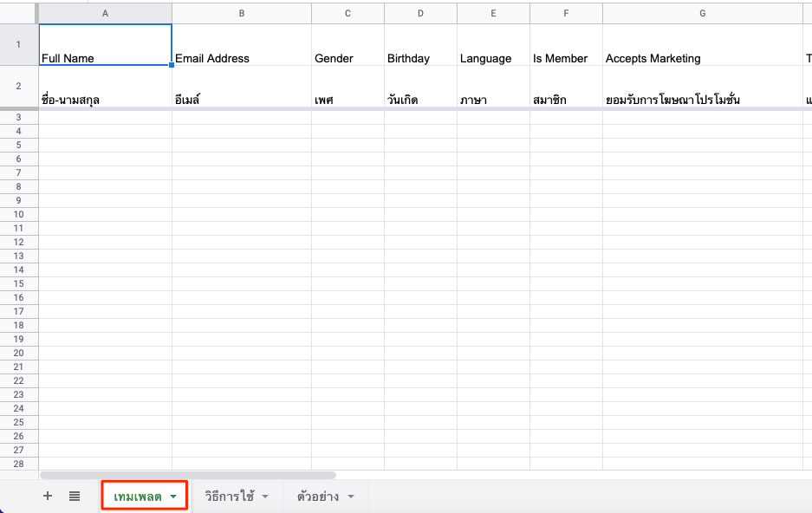Viewport: 812px width, 513px height.
Task: Click the horizontal scrollbar thumb
Action: [x=188, y=475]
